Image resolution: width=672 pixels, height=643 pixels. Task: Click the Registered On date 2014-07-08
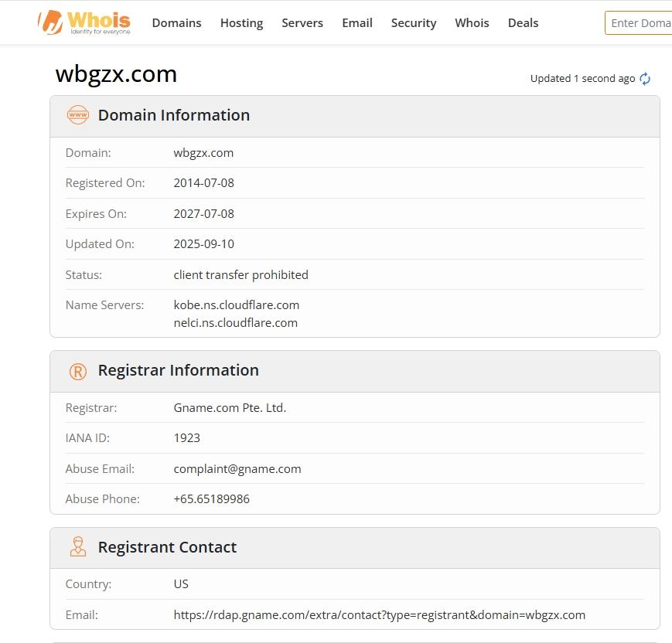203,183
